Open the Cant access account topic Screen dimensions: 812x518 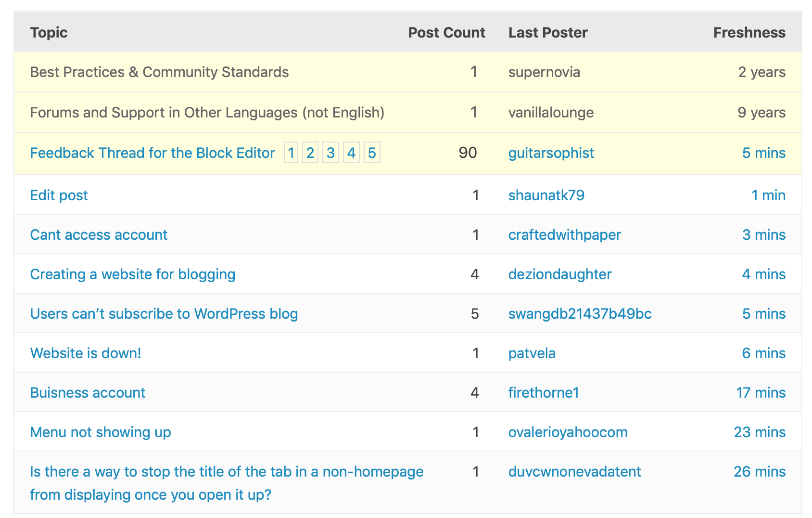pyautogui.click(x=98, y=234)
